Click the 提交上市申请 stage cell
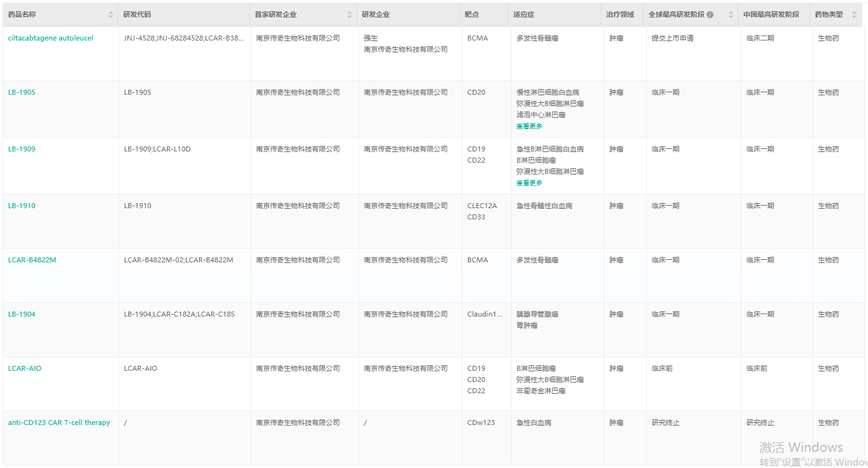 click(672, 38)
